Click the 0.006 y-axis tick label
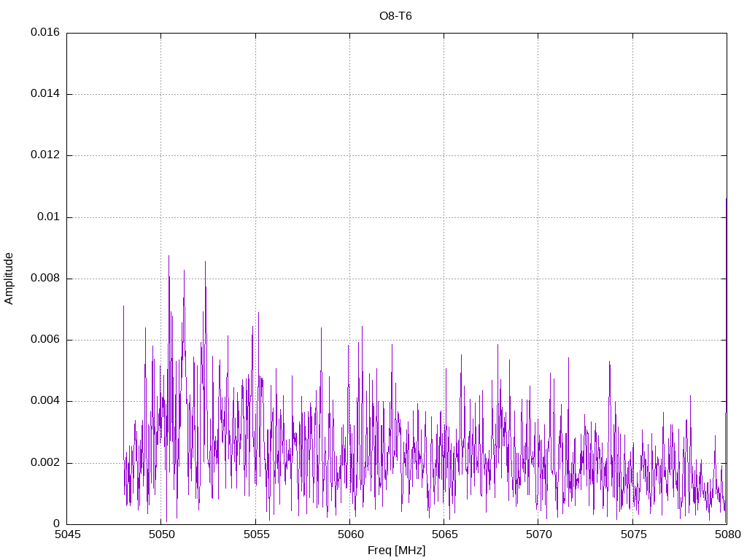This screenshot has width=747, height=560. click(x=45, y=340)
